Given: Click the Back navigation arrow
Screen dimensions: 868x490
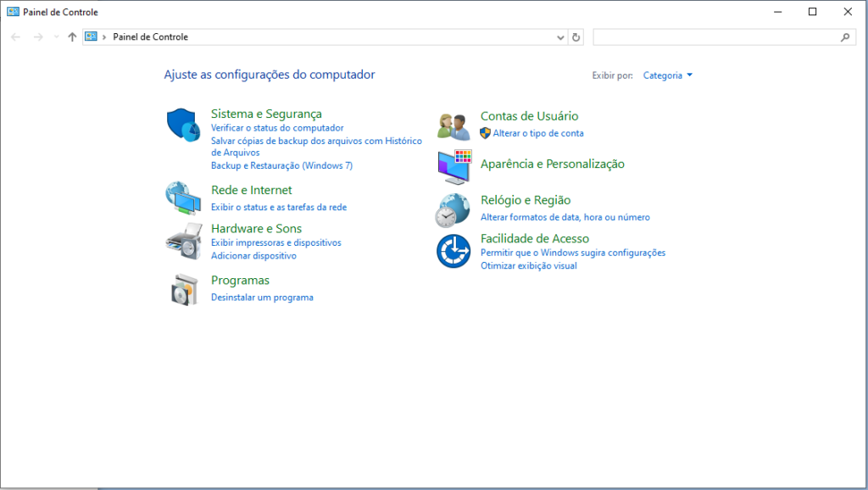Looking at the screenshot, I should 15,37.
